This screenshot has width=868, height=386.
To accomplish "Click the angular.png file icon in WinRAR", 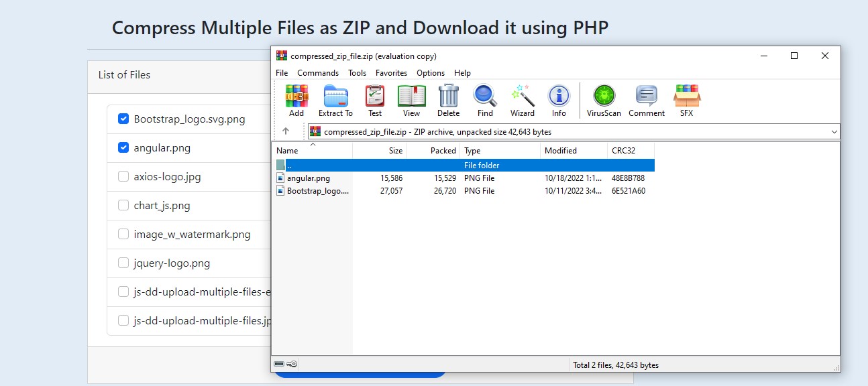I will [281, 178].
